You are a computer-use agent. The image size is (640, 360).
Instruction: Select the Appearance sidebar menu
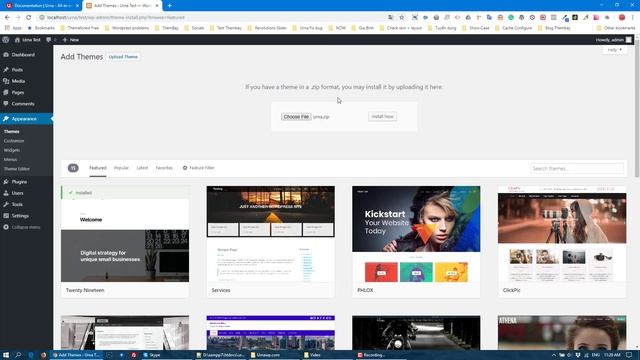26,119
